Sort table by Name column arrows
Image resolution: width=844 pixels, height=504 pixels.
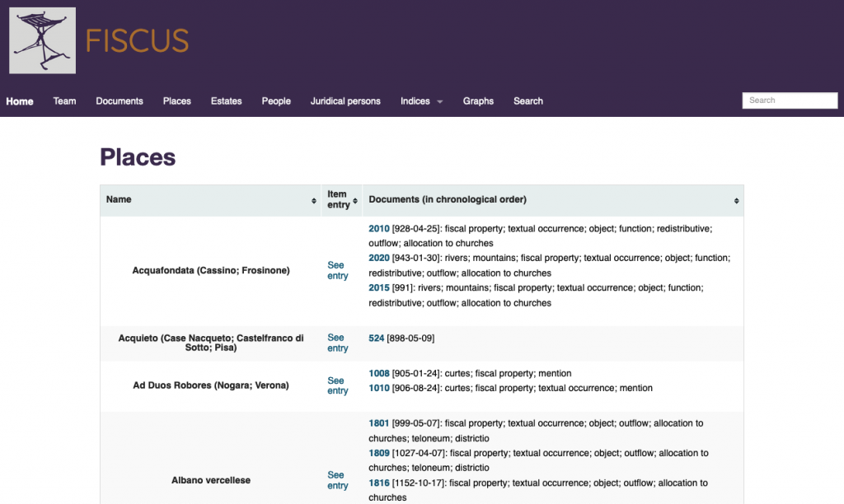(x=314, y=201)
